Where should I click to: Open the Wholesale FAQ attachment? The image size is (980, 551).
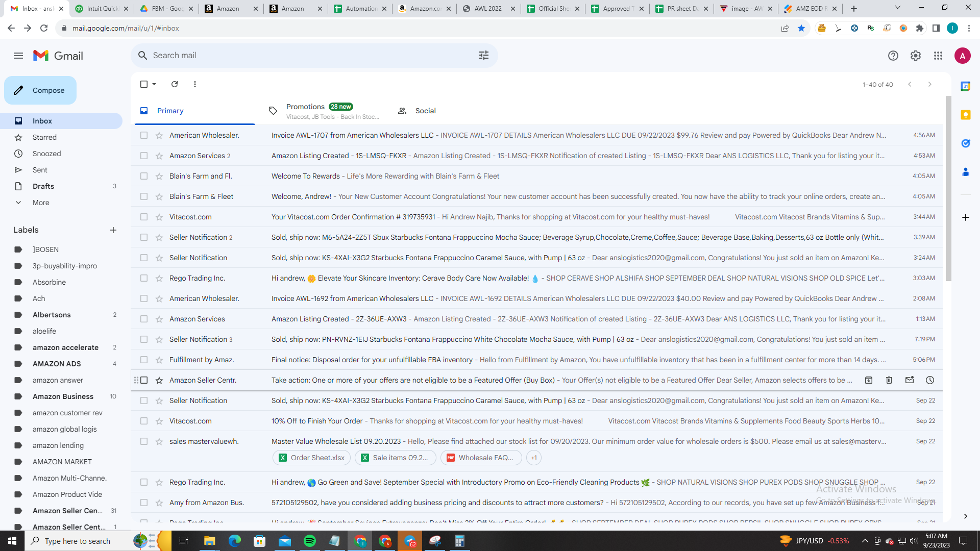pos(481,458)
